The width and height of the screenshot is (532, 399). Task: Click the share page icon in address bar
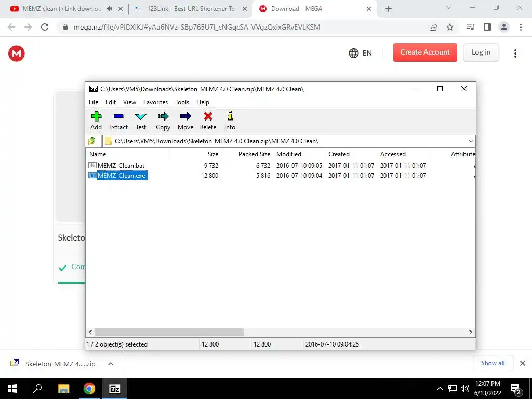[433, 27]
